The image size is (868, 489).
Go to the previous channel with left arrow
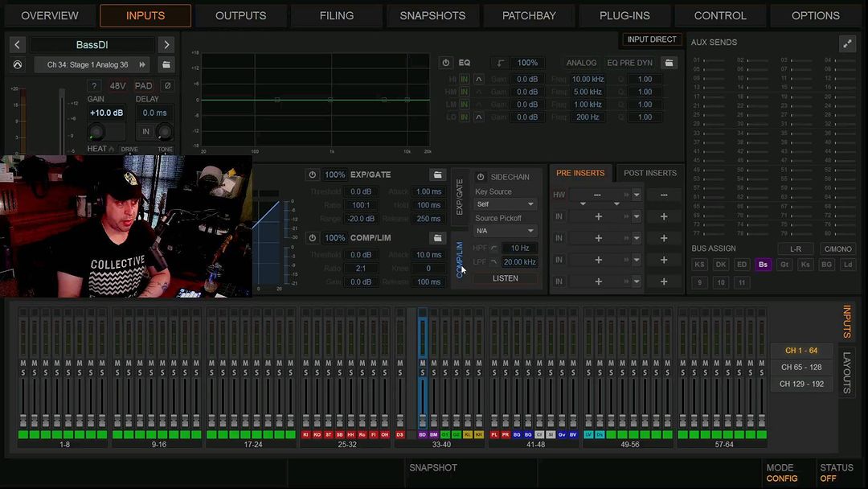[x=18, y=45]
